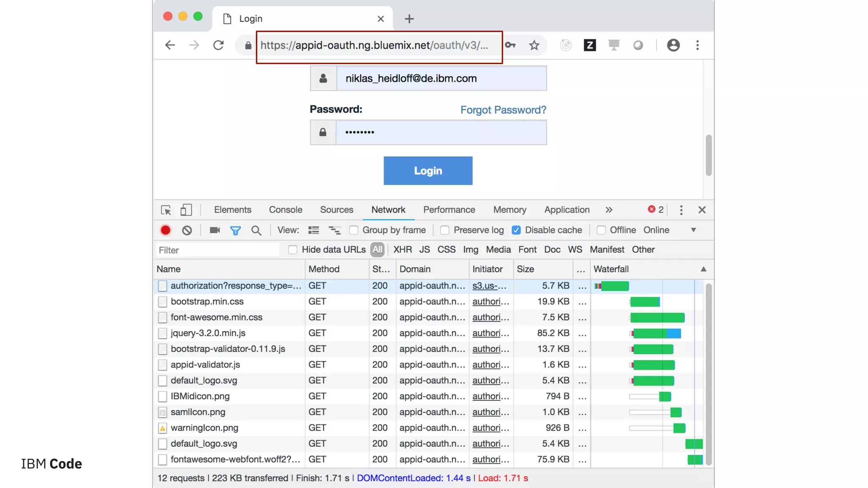
Task: Bookmark page with star icon
Action: 534,45
